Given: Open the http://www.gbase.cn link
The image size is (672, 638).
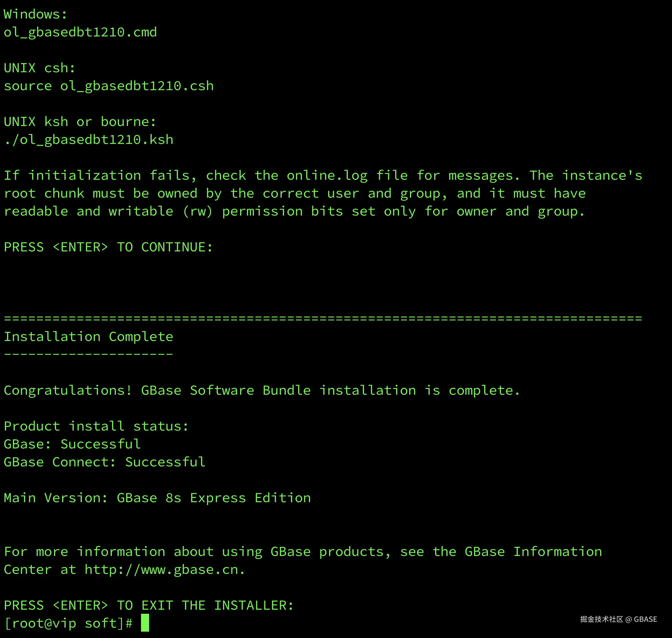Looking at the screenshot, I should pos(161,570).
